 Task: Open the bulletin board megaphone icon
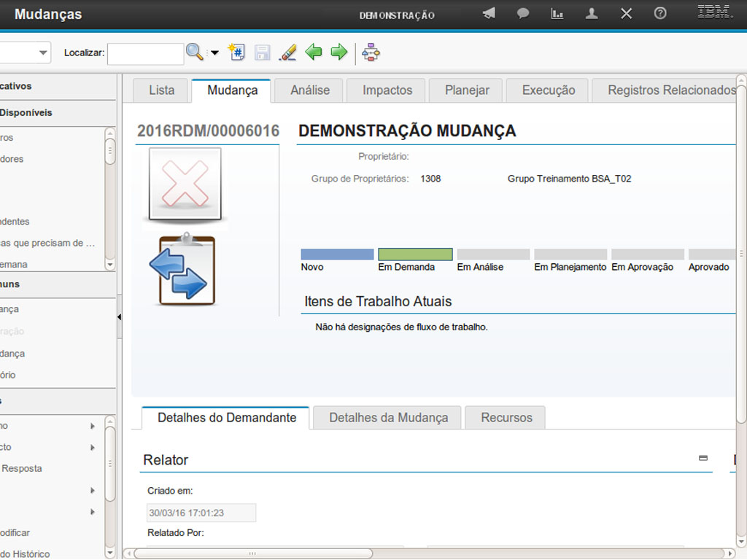coord(489,14)
